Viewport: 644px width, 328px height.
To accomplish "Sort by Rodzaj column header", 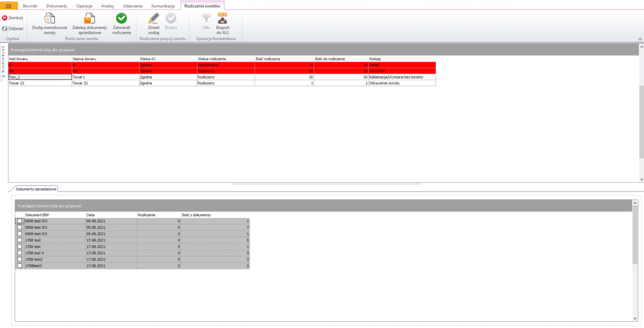I will [x=402, y=58].
